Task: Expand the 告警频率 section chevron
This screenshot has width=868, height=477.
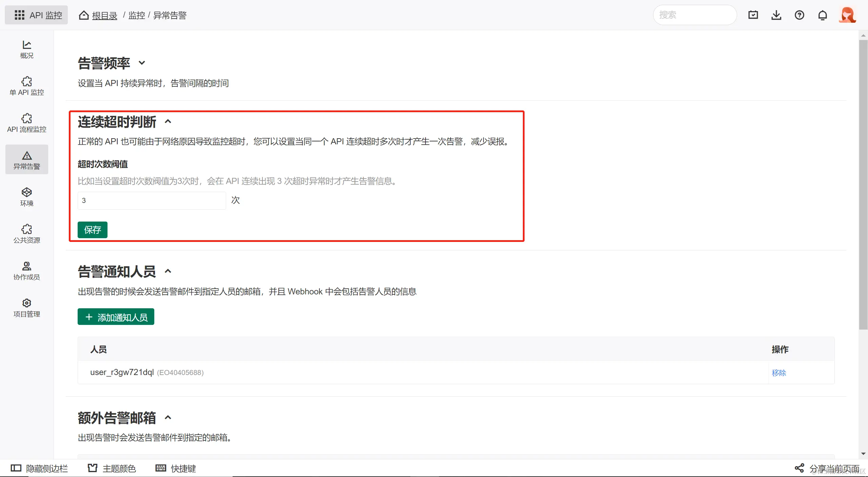Action: tap(142, 63)
